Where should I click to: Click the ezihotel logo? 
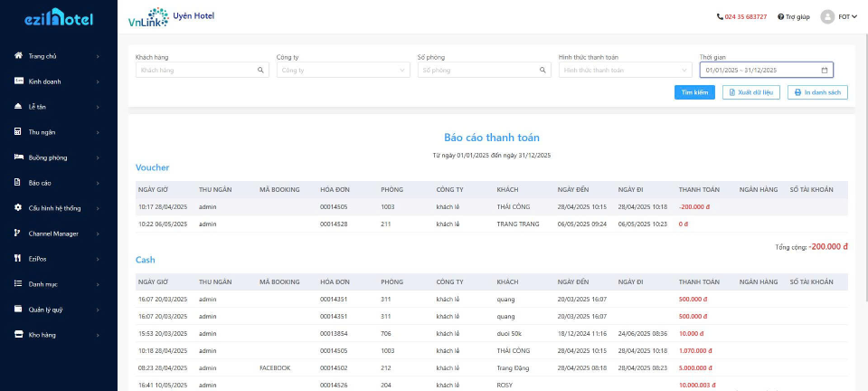[59, 17]
